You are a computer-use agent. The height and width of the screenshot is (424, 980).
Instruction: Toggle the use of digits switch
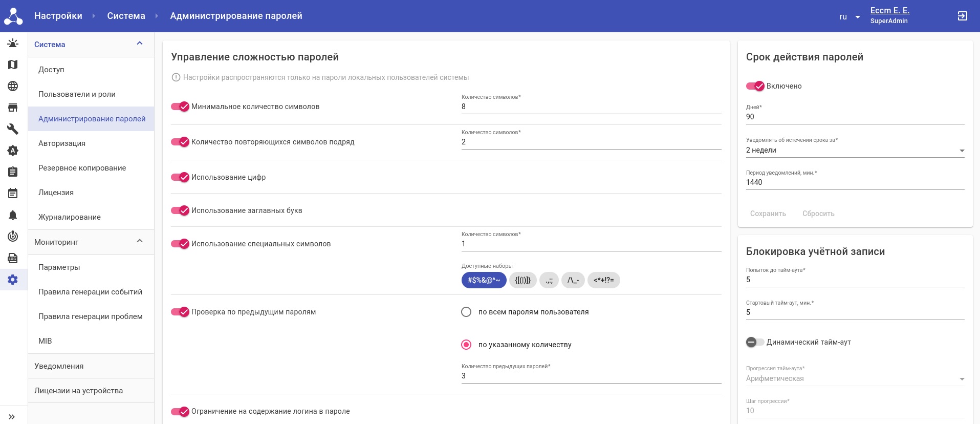point(180,177)
